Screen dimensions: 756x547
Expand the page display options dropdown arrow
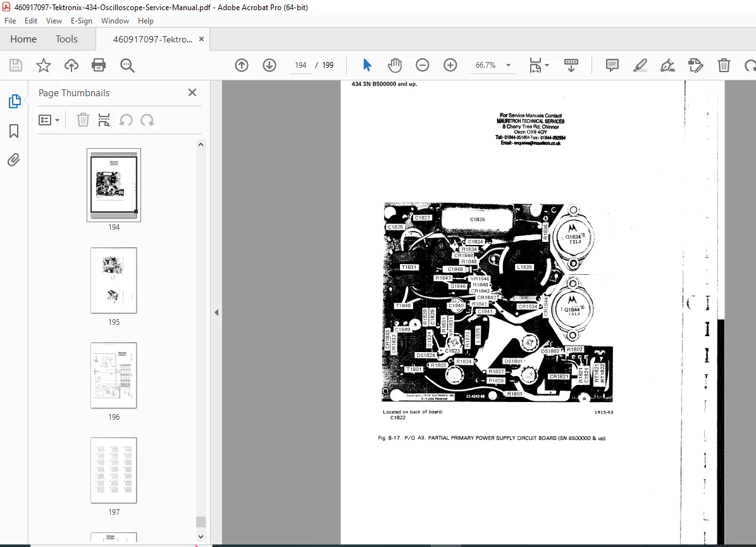coord(547,65)
